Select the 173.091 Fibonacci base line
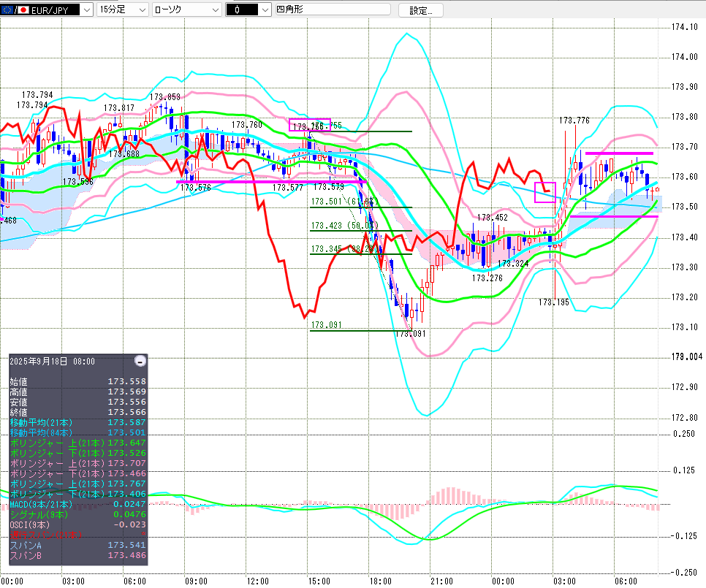 tap(361, 330)
